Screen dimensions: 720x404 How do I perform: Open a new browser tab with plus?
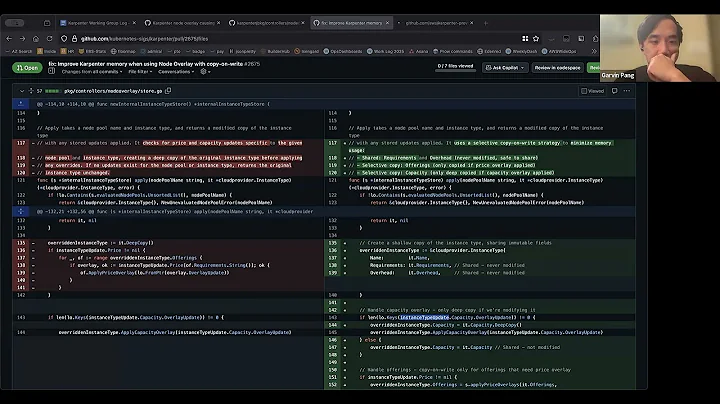[485, 23]
